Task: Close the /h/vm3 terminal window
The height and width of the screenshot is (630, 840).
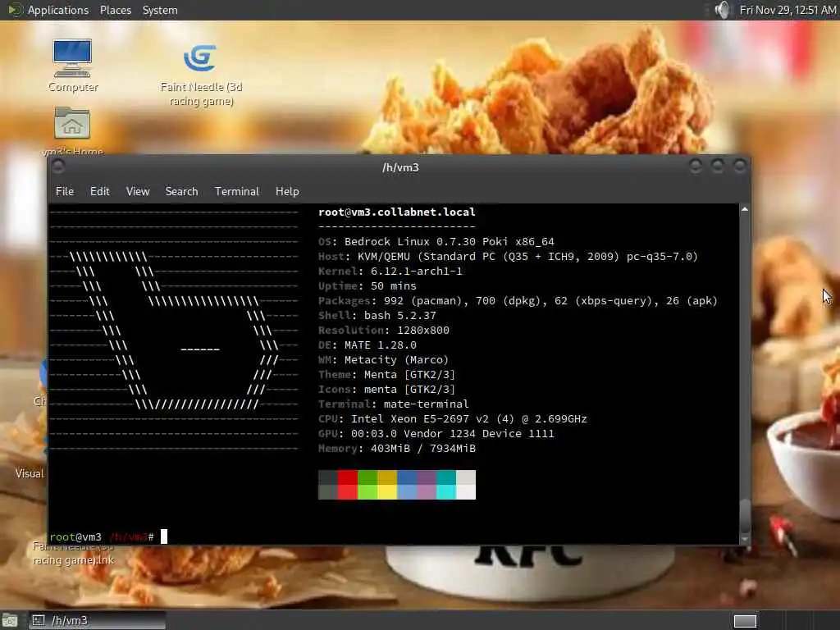Action: pyautogui.click(x=739, y=166)
